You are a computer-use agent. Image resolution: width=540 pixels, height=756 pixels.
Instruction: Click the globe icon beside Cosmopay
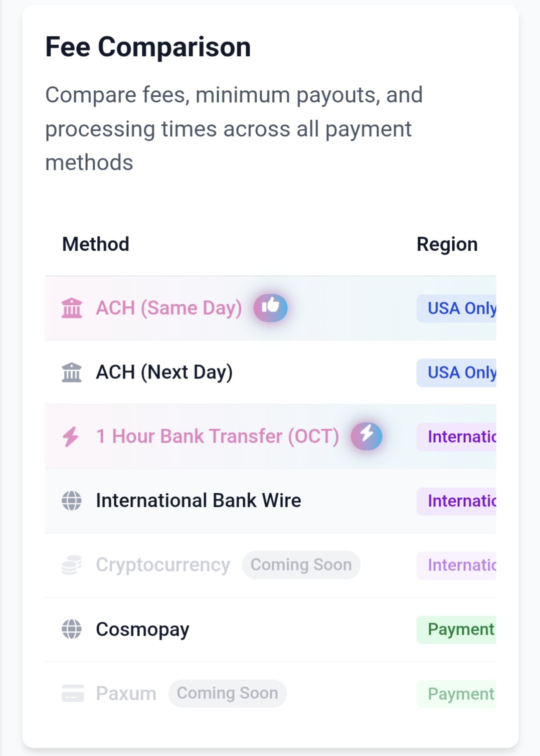tap(72, 629)
